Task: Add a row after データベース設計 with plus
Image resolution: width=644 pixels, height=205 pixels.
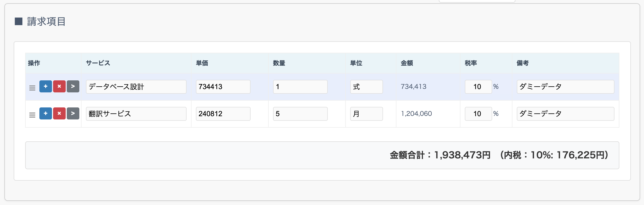Action: [x=46, y=86]
